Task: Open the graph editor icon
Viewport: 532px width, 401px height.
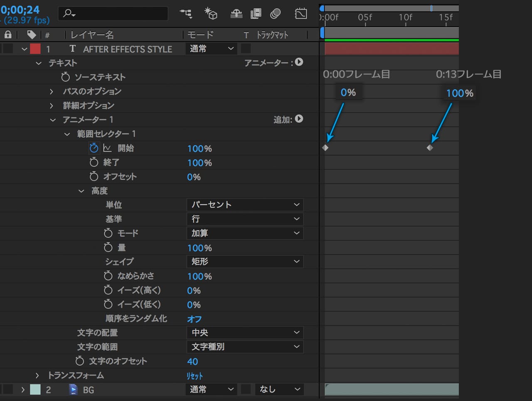Action: coord(300,14)
